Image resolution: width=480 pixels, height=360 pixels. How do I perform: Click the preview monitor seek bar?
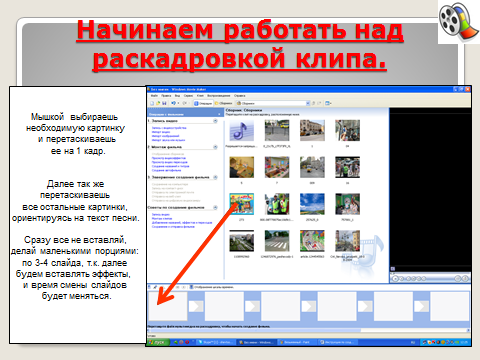430,274
